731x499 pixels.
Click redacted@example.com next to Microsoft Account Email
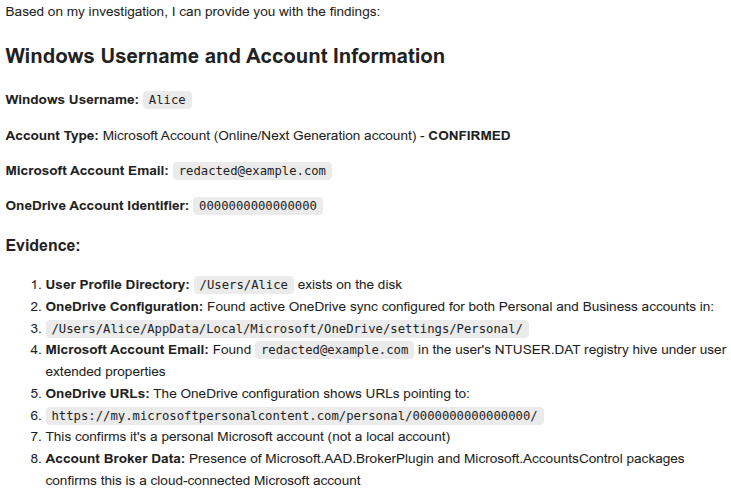(252, 171)
